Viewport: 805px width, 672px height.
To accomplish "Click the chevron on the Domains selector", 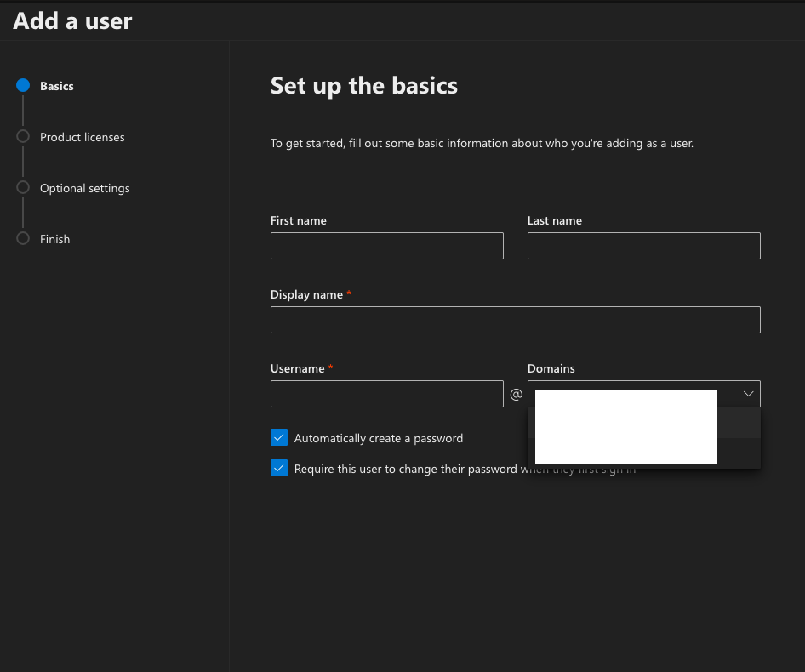I will pos(748,393).
